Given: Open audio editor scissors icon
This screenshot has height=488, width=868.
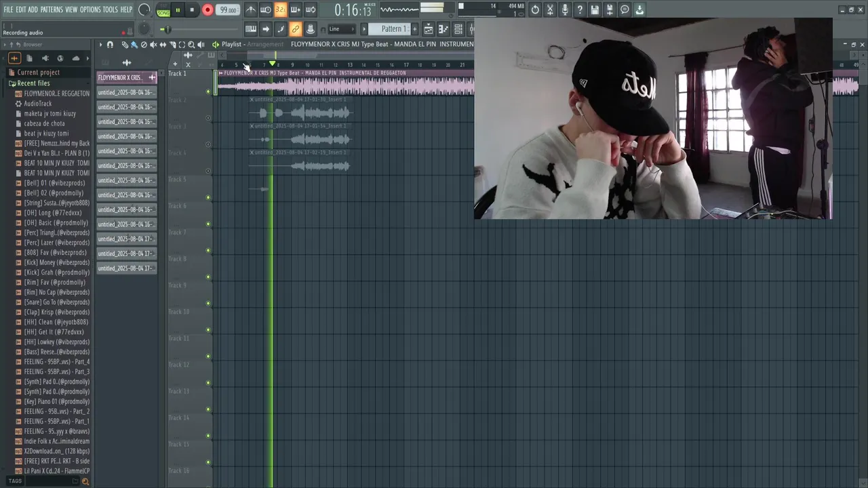Looking at the screenshot, I should (550, 9).
